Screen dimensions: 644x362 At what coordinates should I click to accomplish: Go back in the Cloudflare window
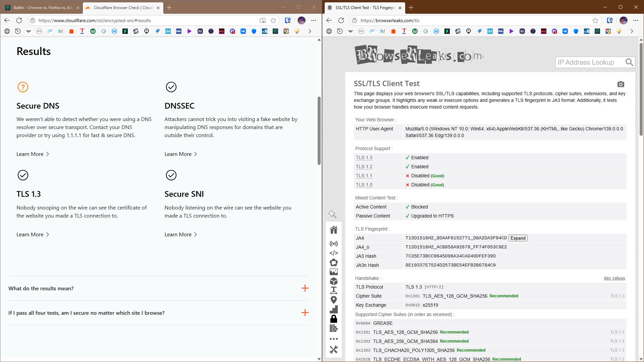click(x=7, y=20)
